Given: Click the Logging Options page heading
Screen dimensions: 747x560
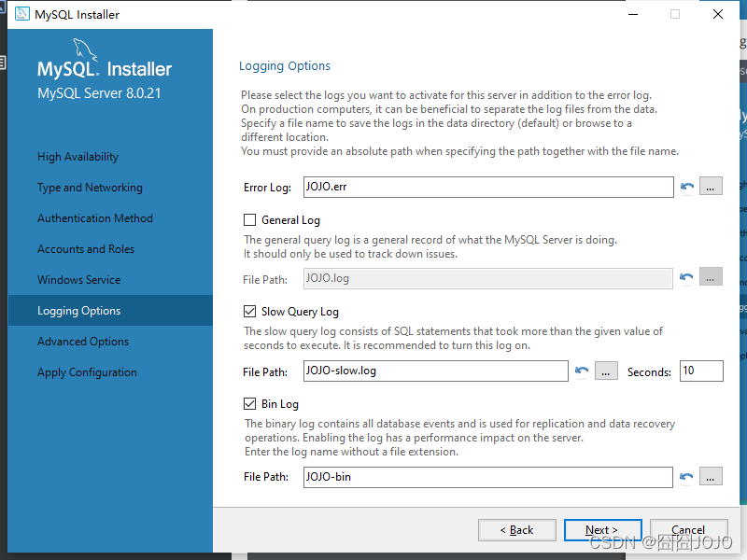Looking at the screenshot, I should point(285,65).
